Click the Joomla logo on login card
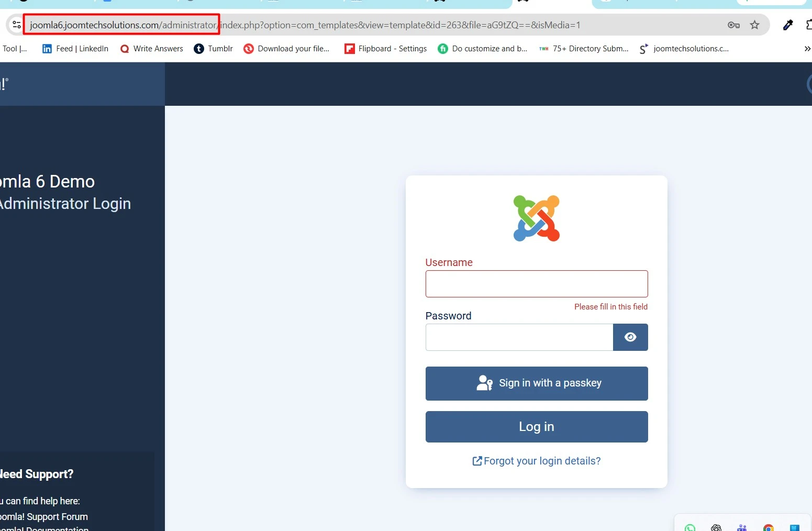 [537, 218]
